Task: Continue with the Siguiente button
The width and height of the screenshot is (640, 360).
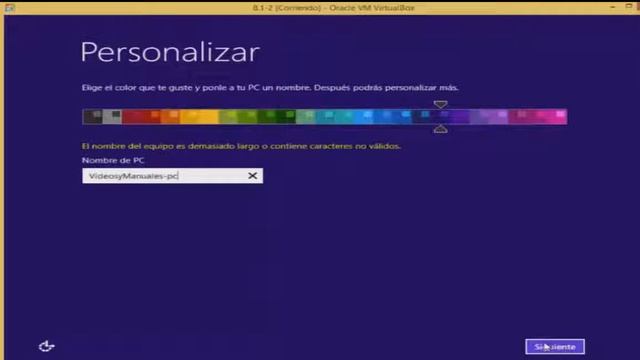Action: click(x=555, y=347)
